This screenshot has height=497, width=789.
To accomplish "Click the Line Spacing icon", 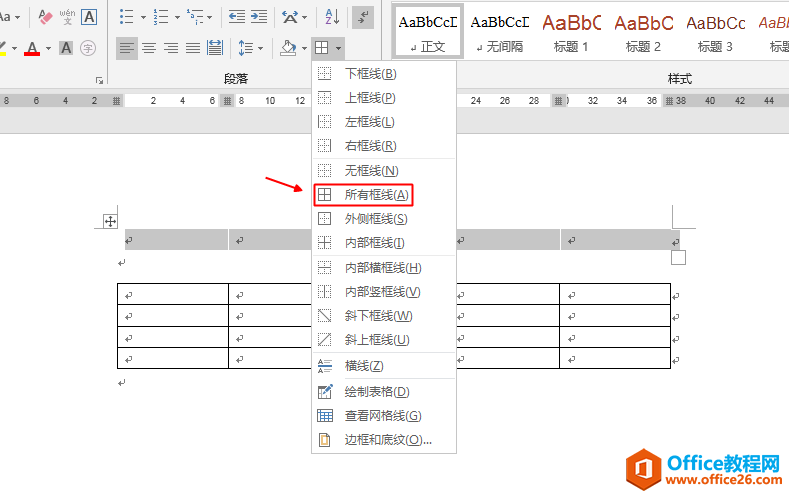I will point(246,48).
